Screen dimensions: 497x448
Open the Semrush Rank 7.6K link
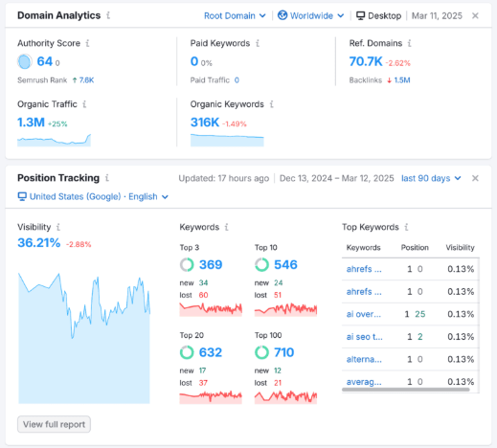[86, 80]
